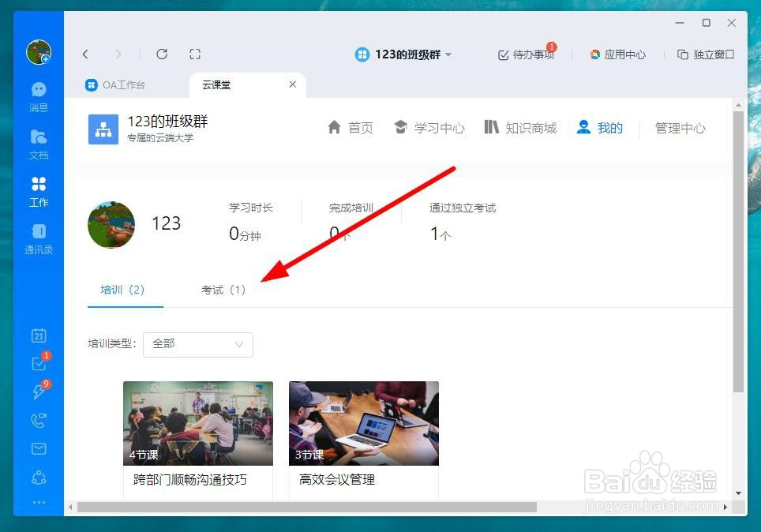
Task: Expand the 123的班级群 group dropdown
Action: pos(404,54)
